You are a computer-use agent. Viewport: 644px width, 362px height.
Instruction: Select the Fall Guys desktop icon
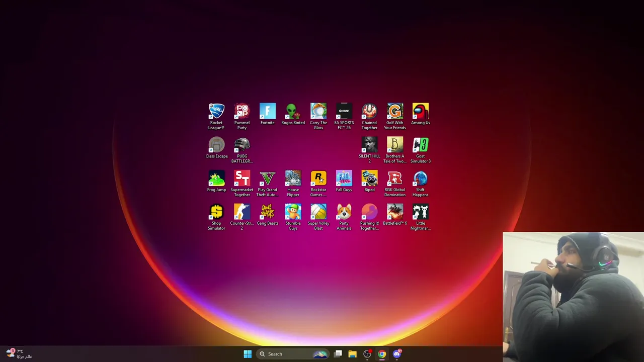point(344,178)
